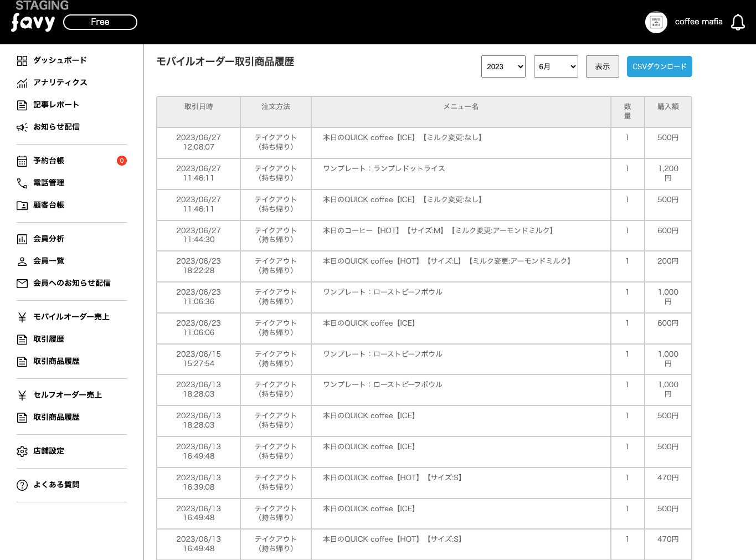Click the 1,200円 amount cell
Viewport: 756px width, 560px height.
pos(668,173)
